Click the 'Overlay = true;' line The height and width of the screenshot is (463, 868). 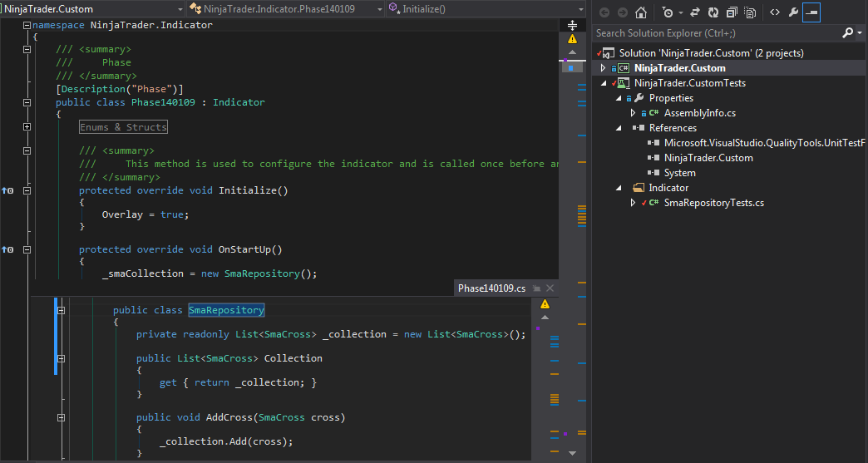click(x=145, y=214)
